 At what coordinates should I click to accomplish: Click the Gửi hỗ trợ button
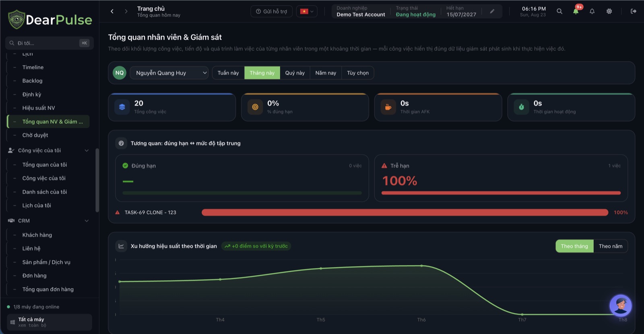click(x=272, y=11)
